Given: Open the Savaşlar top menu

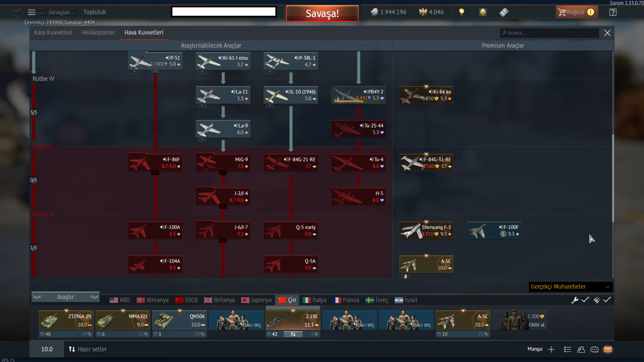Looking at the screenshot, I should (59, 12).
